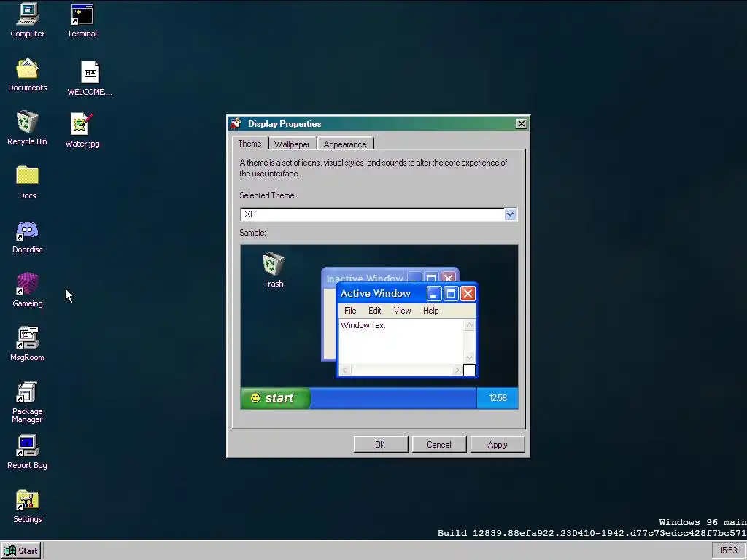Screen dimensions: 747x560
Task: Open the Start menu on taskbar
Action: (x=21, y=551)
